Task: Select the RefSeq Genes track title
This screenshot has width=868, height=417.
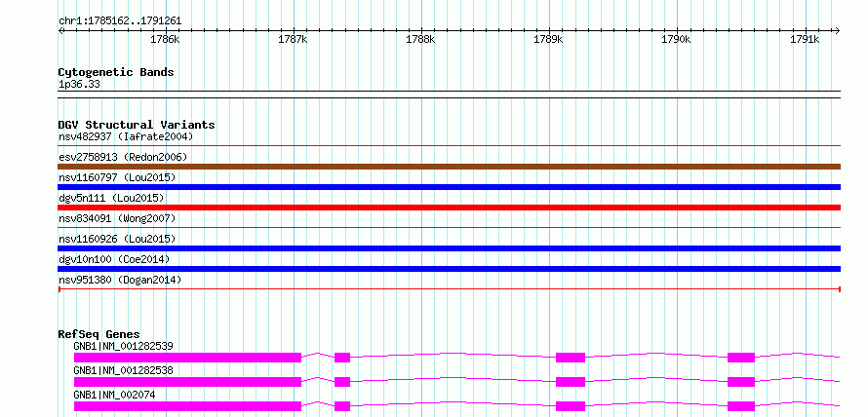Action: [99, 334]
